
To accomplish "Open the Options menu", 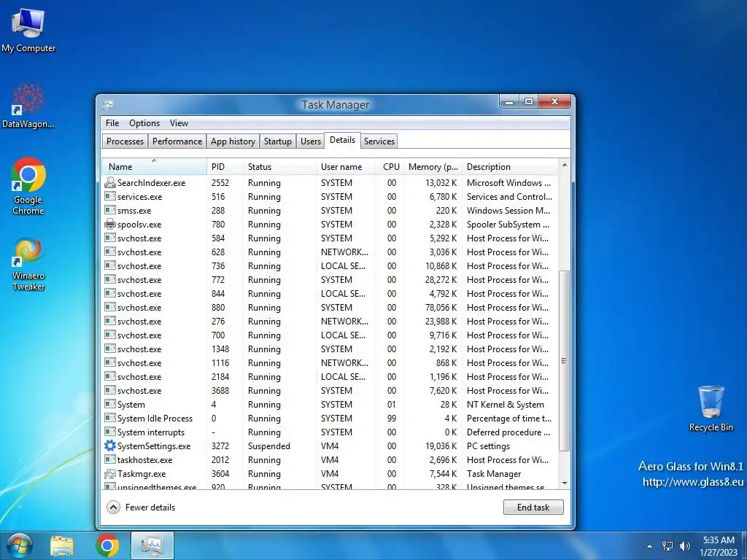I will (144, 122).
